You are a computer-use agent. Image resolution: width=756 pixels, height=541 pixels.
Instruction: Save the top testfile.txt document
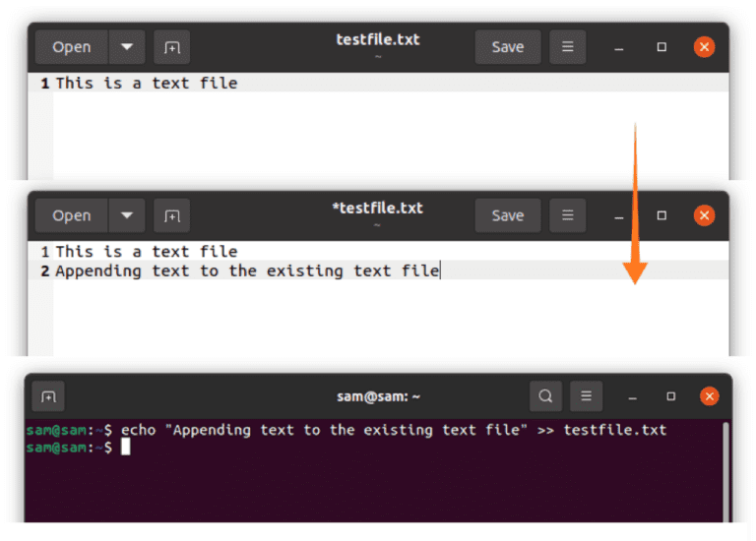[x=508, y=47]
